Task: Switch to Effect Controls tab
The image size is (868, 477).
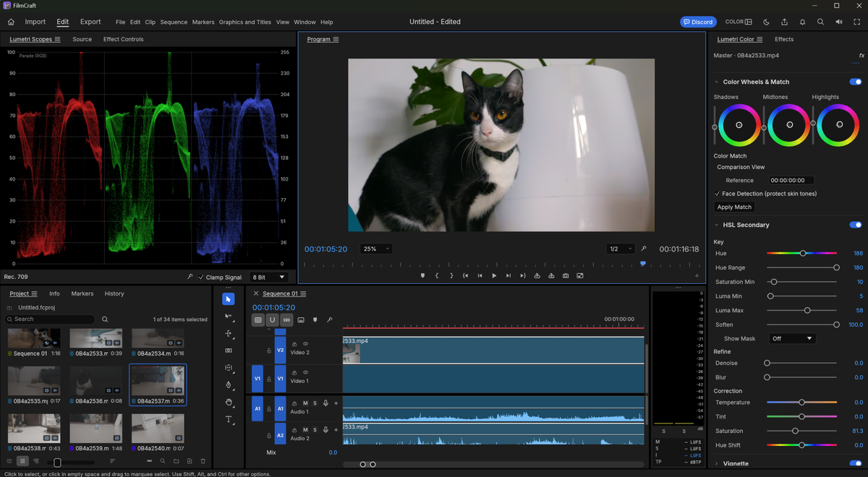Action: [x=123, y=39]
